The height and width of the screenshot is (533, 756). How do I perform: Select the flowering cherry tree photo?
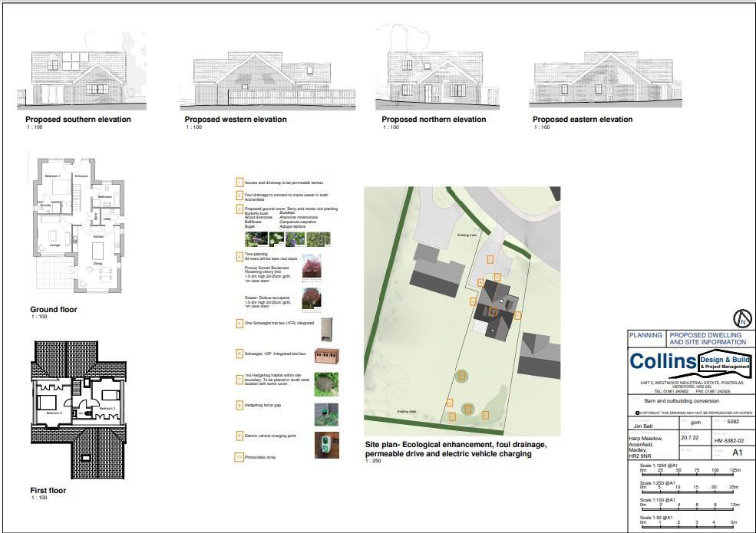(312, 267)
